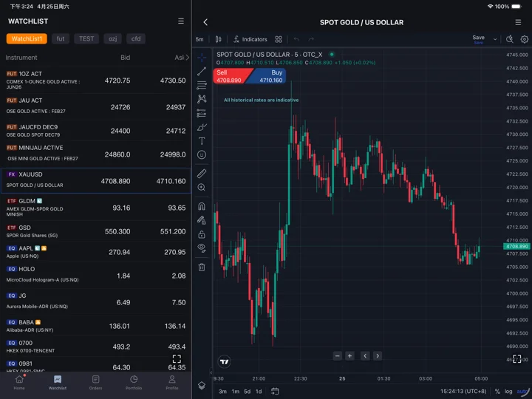Toggle magnet mode for drawings
Image resolution: width=532 pixels, height=399 pixels.
click(202, 206)
